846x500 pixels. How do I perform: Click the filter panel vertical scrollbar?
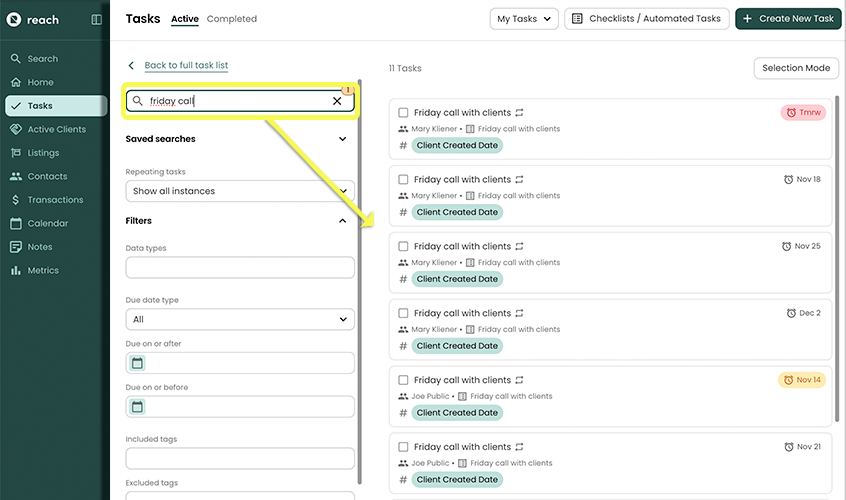[359, 300]
